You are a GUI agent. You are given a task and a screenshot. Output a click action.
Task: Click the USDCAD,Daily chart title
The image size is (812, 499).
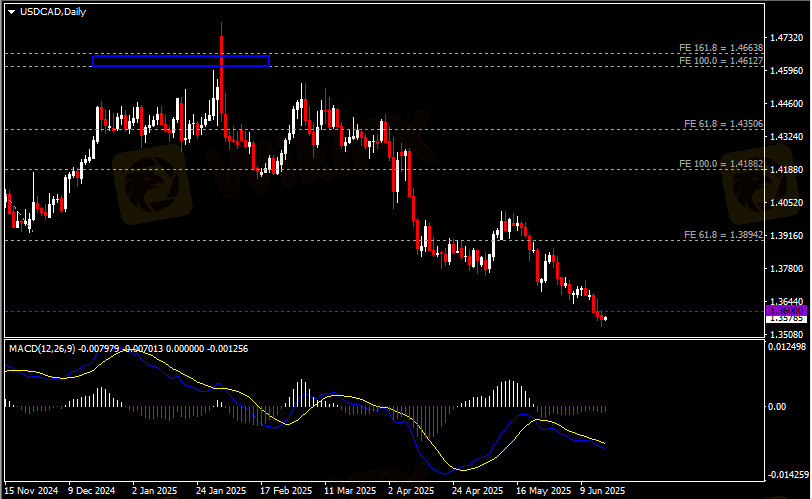(x=53, y=11)
